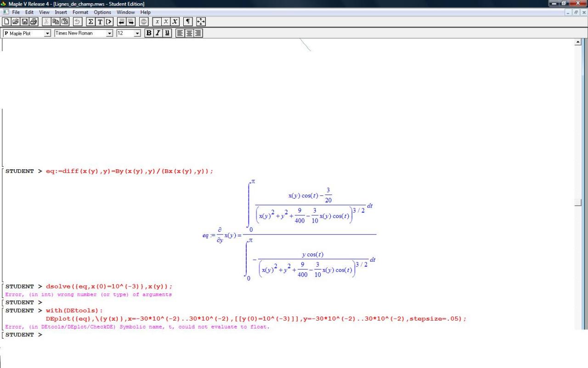
Task: Undo the last action with the toolbar arrow
Action: point(77,22)
